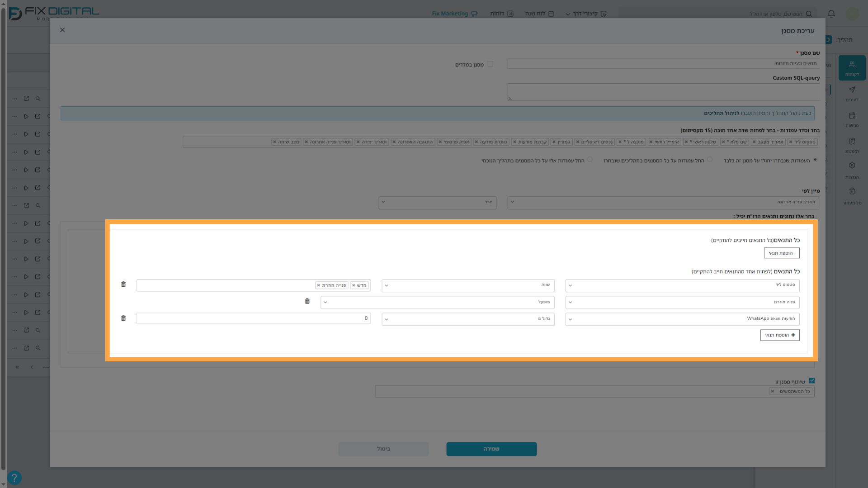868x488 pixels.
Task: Select radio: columns apply to this filter only
Action: pyautogui.click(x=816, y=160)
